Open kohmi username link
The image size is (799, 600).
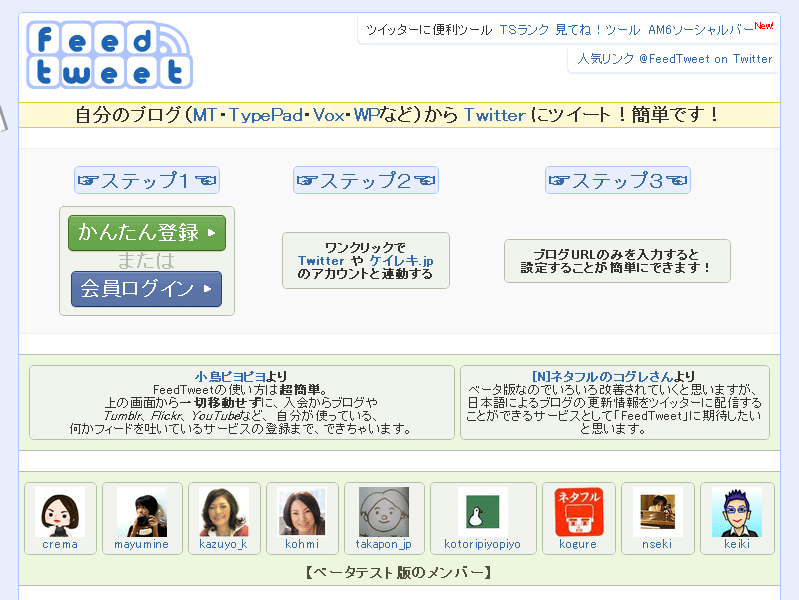point(302,544)
